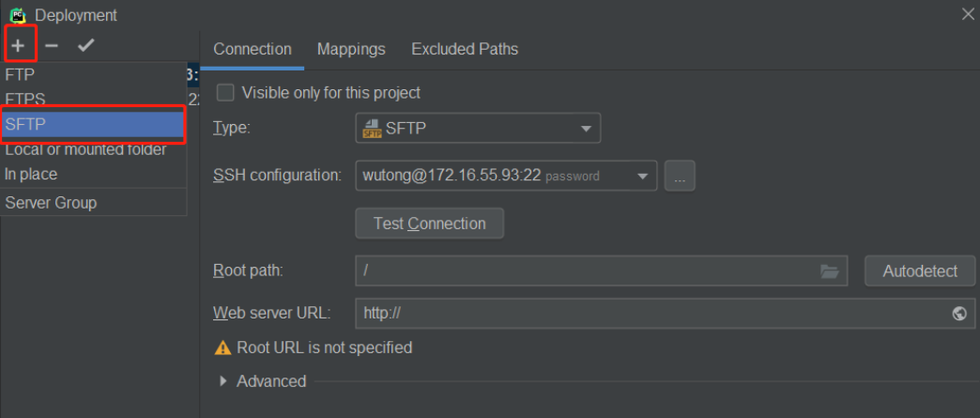Select Server Group menu entry
This screenshot has width=980, height=418.
pos(51,203)
